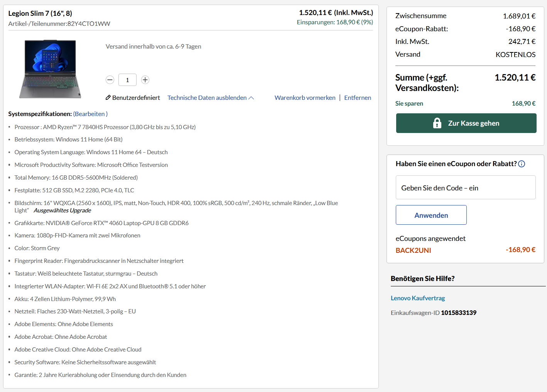547x392 pixels.
Task: Click the quantity input field
Action: [127, 80]
